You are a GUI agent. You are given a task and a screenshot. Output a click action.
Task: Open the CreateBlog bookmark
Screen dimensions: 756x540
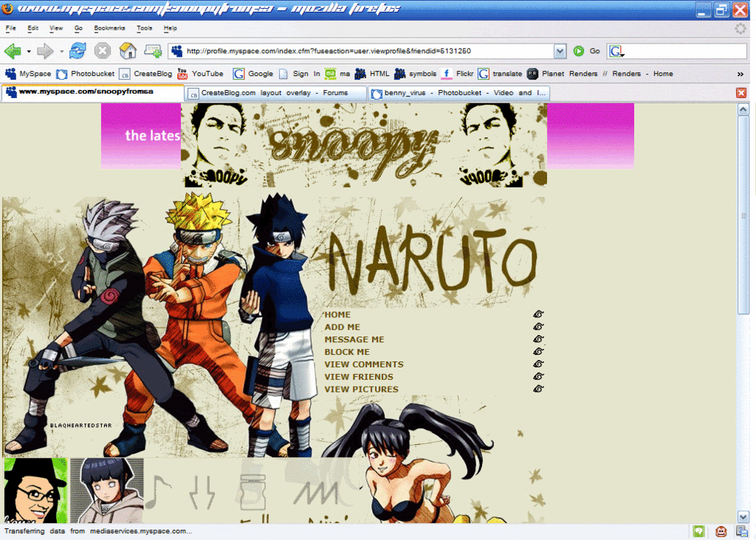145,74
